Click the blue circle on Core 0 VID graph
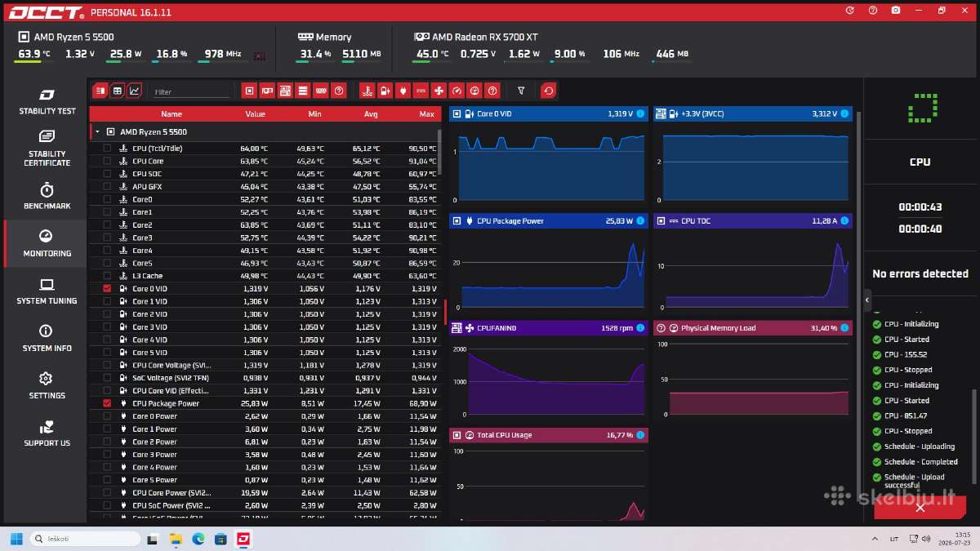 640,113
